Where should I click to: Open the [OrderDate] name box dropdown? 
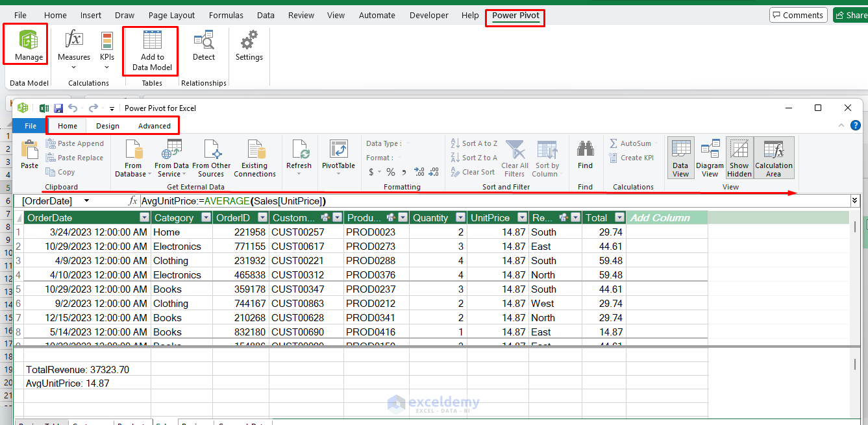tap(86, 201)
